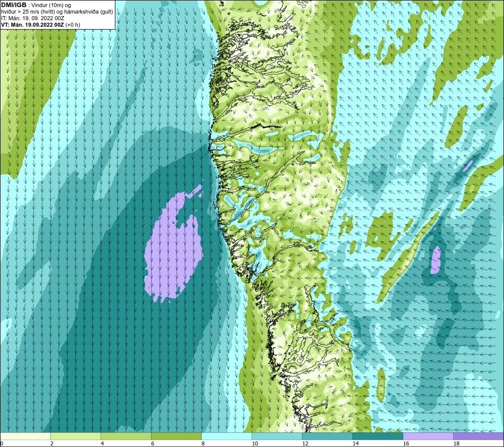
Task: Click the scale label "4"
Action: (102, 443)
